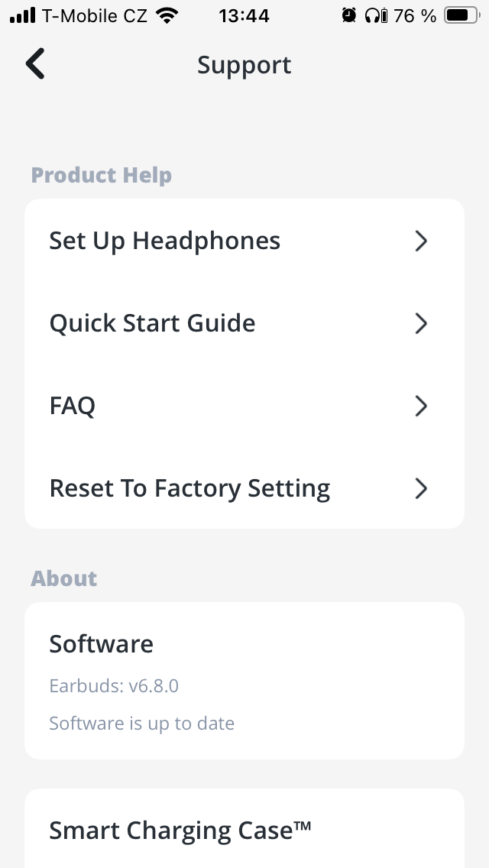Image resolution: width=489 pixels, height=868 pixels.
Task: Tap the battery icon in status bar
Action: point(461,15)
